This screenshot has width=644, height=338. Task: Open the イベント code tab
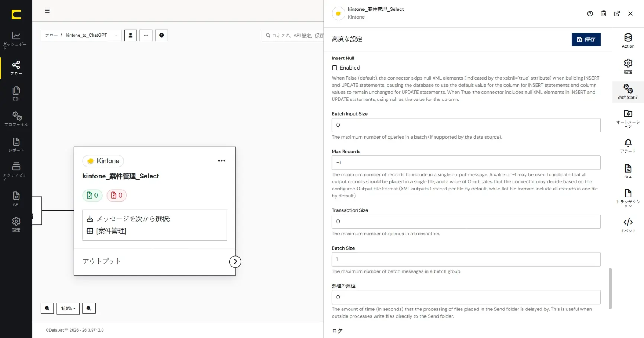tap(628, 225)
